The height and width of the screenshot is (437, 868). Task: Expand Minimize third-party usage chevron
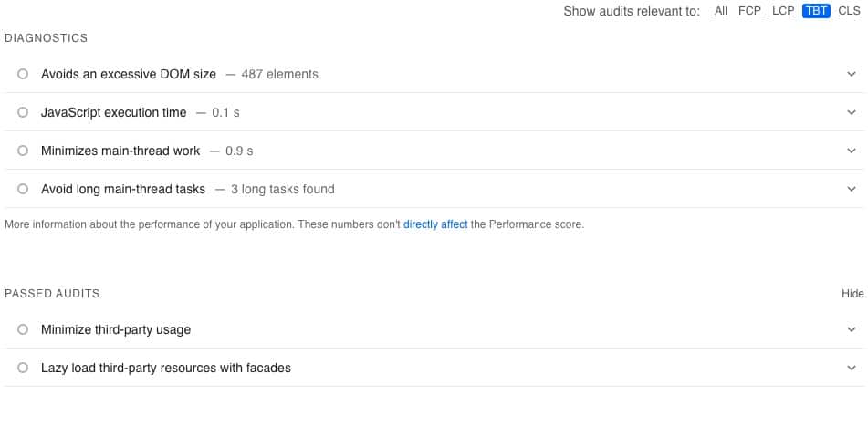852,329
